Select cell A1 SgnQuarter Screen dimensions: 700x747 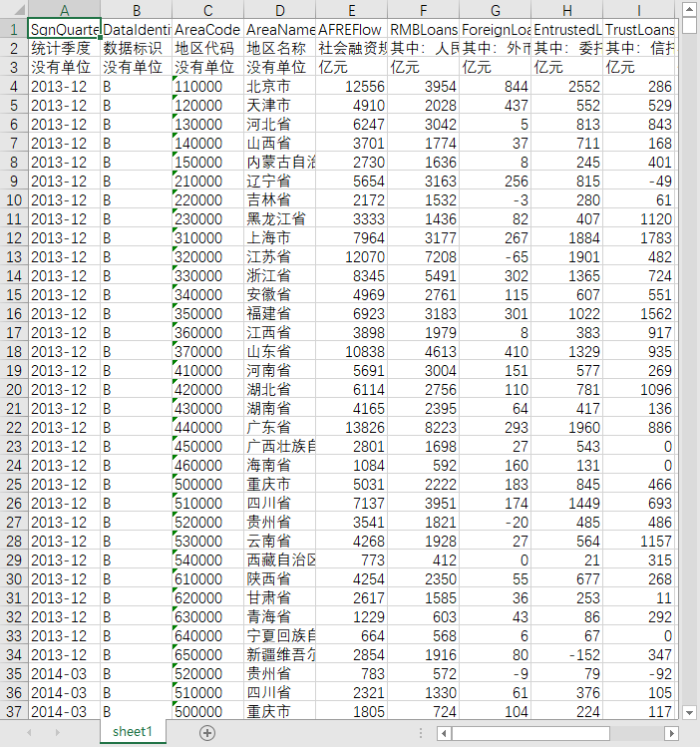pos(64,30)
